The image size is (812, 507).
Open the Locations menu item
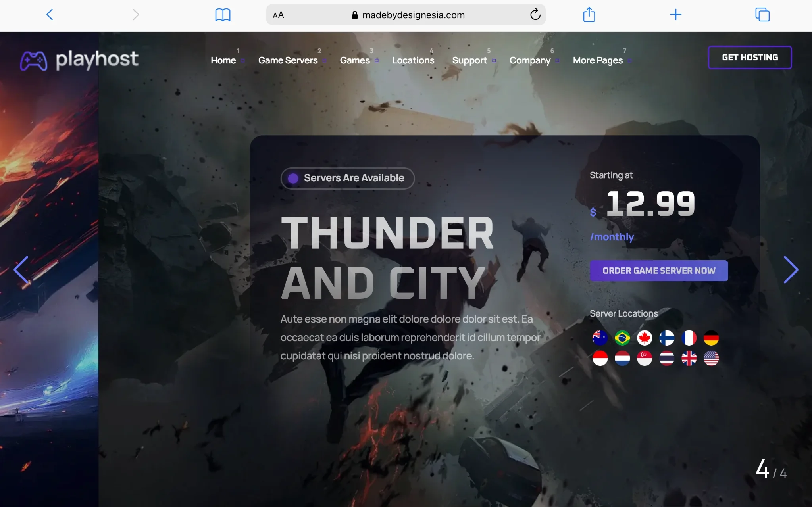(x=413, y=60)
